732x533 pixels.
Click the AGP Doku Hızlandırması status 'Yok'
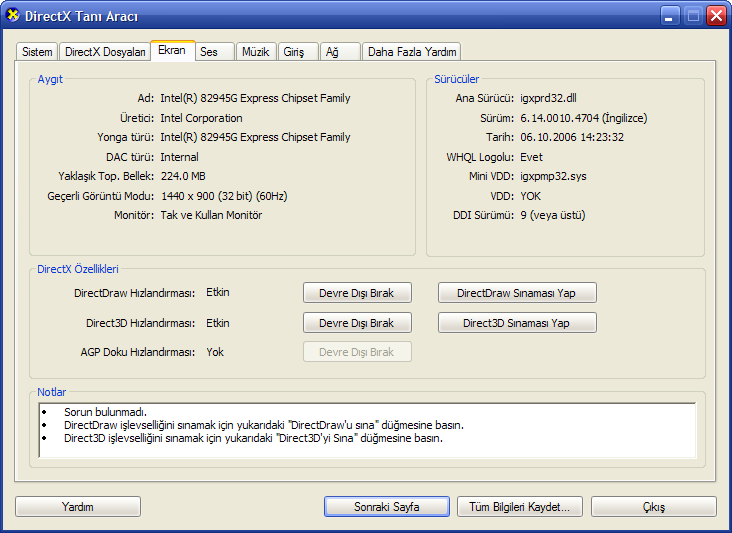click(x=215, y=352)
